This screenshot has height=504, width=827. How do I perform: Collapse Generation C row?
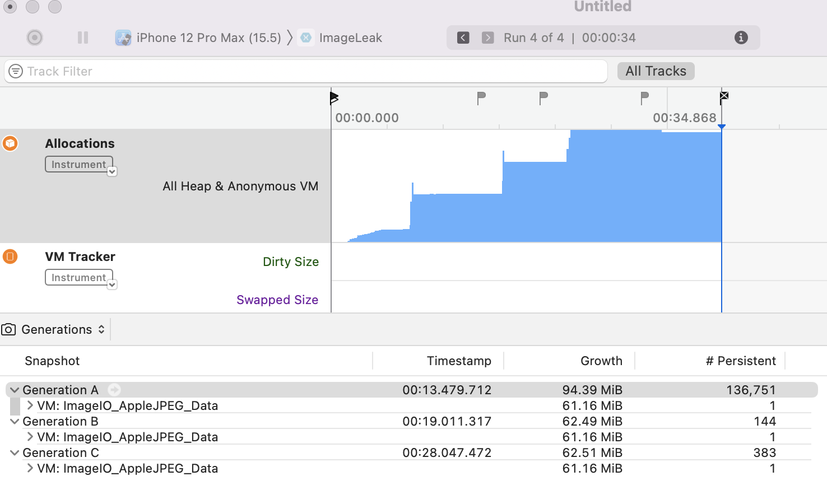[15, 452]
